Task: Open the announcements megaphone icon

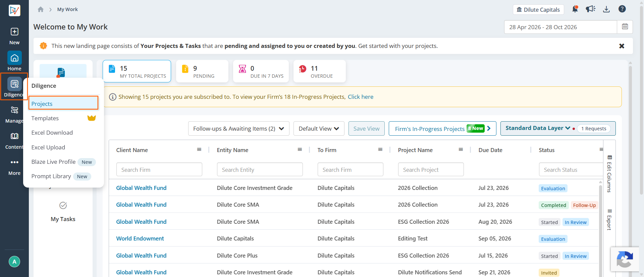Action: 590,9
